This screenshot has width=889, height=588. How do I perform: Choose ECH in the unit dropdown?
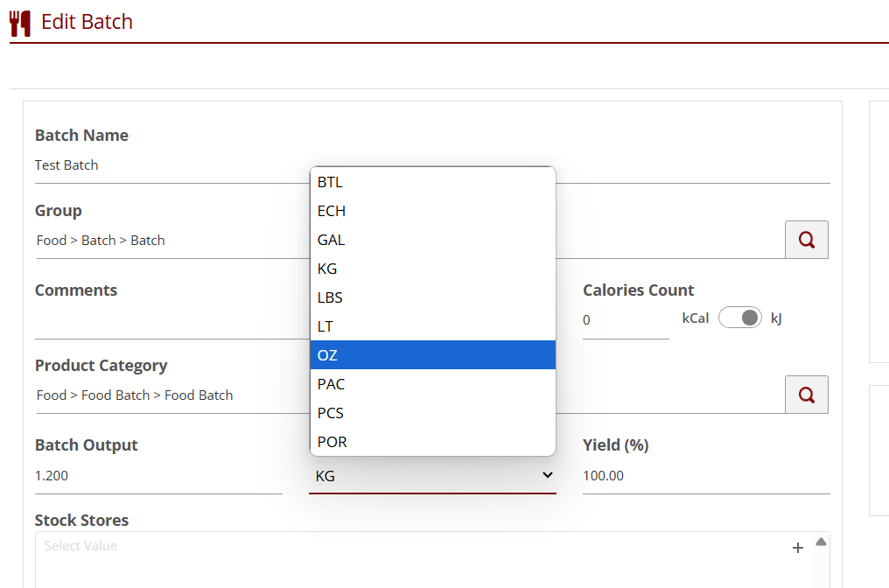point(432,211)
